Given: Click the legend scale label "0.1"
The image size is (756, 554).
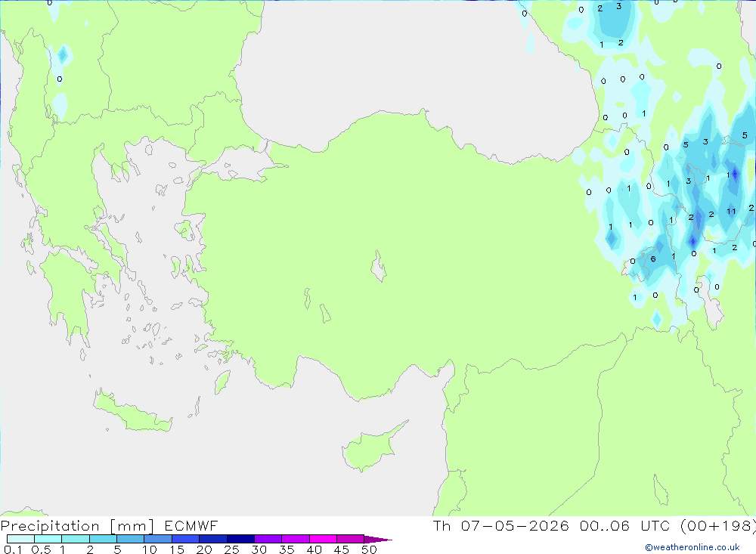Looking at the screenshot, I should tap(13, 549).
